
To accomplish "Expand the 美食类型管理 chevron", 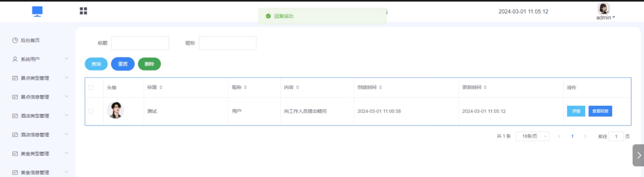I will click(x=66, y=154).
